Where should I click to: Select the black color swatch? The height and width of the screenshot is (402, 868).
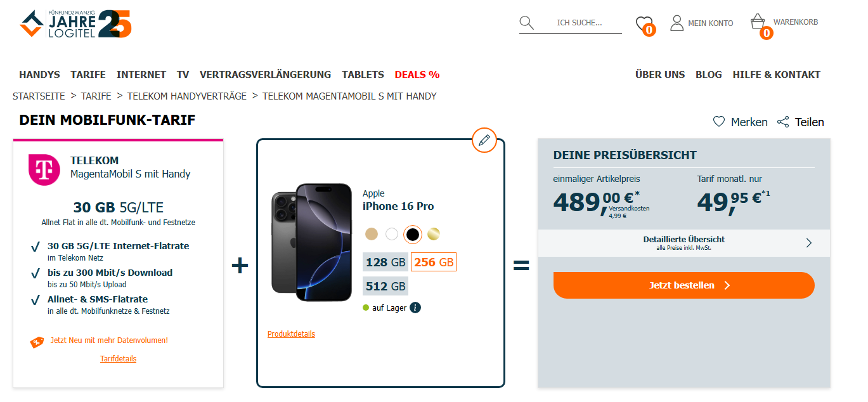[413, 234]
